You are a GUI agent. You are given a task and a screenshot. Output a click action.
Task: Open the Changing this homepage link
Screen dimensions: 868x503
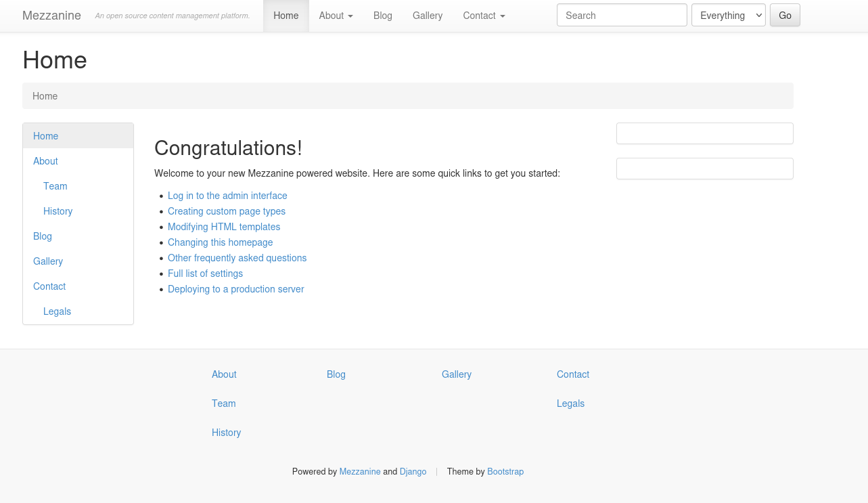pos(220,242)
